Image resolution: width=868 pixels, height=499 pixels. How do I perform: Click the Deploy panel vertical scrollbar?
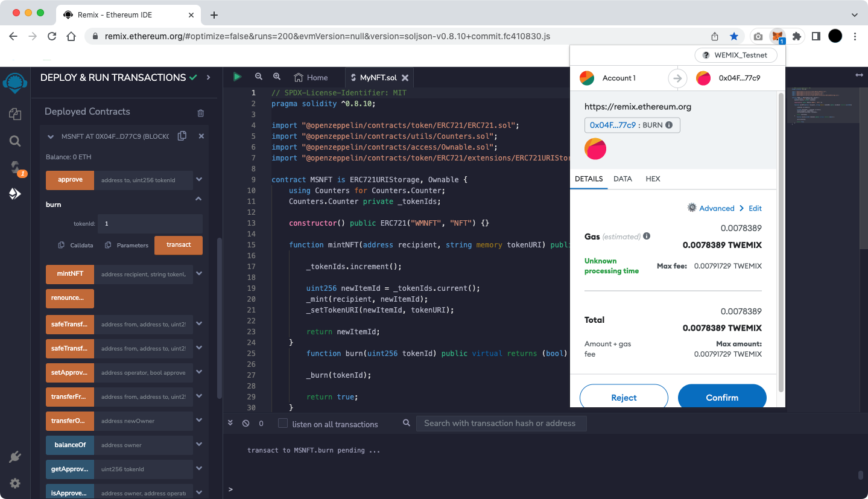220,317
